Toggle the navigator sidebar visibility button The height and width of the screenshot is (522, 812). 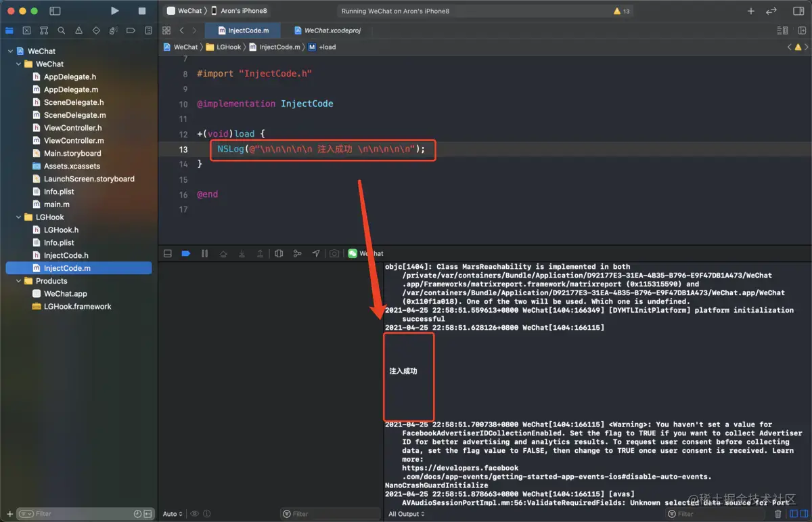pyautogui.click(x=55, y=11)
